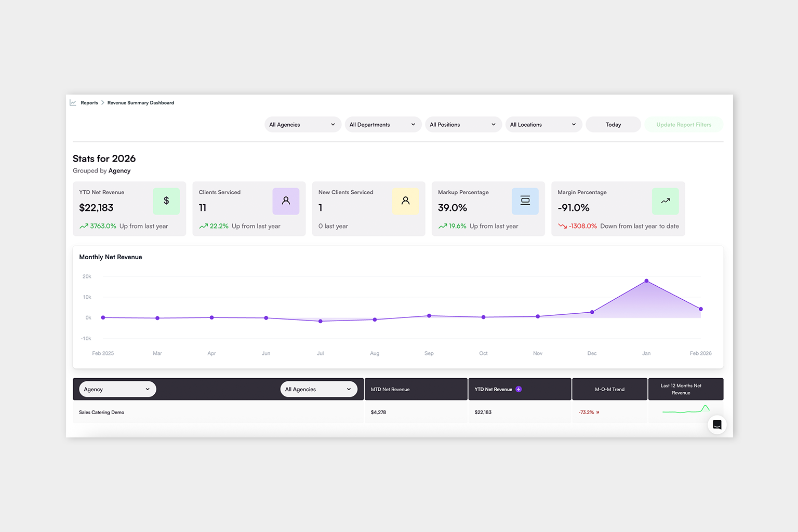This screenshot has height=532, width=798.
Task: Click the Feb 2025 data point on chart
Action: (103, 317)
